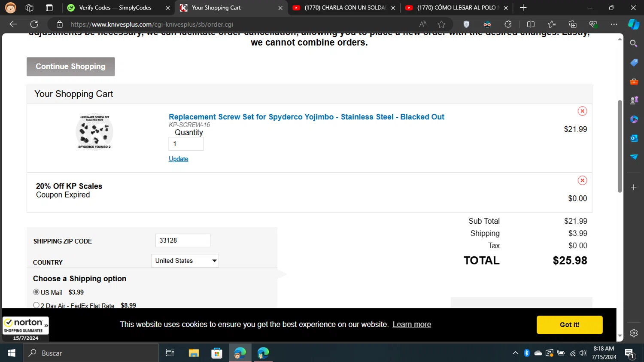Click the Spyderco Yojimbo screw set thumbnail

(94, 132)
